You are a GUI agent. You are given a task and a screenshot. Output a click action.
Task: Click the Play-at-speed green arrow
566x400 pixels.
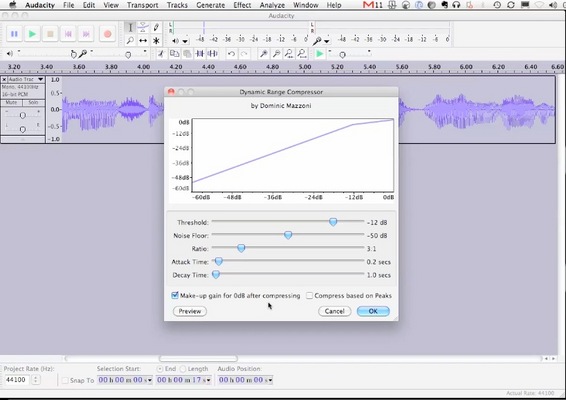click(x=319, y=54)
